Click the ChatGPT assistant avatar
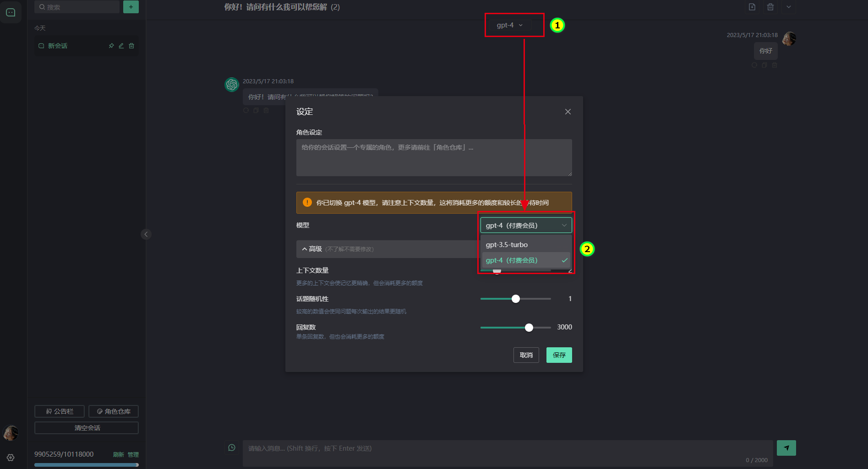Image resolution: width=868 pixels, height=469 pixels. [x=232, y=85]
